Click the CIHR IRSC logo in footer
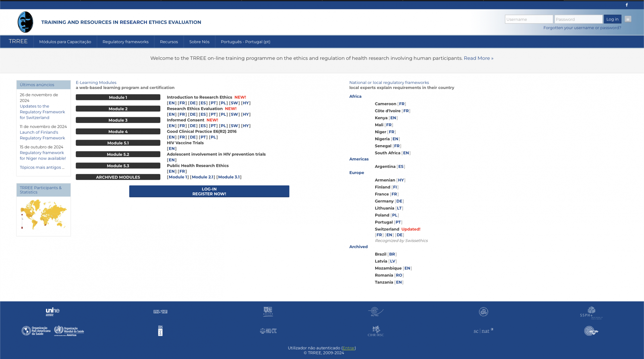The height and width of the screenshot is (359, 644). [x=376, y=331]
